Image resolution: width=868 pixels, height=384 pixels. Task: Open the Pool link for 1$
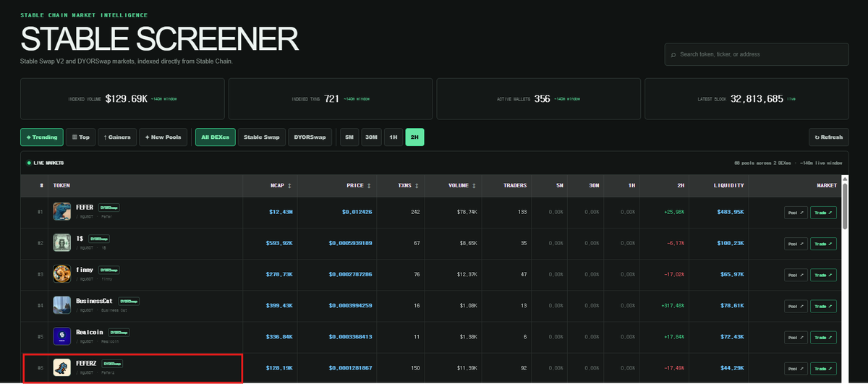click(796, 244)
